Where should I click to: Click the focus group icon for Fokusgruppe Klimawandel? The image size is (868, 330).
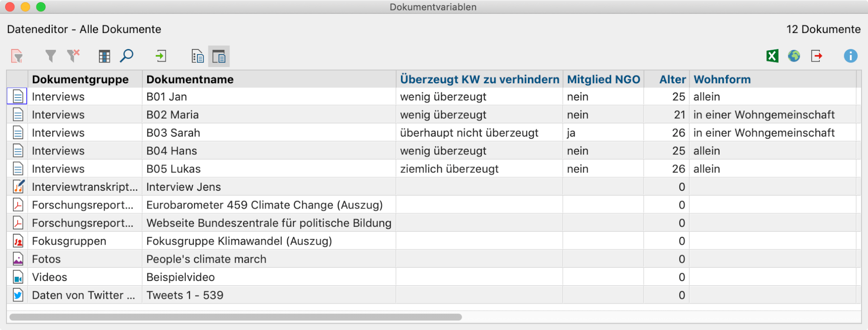coord(18,241)
